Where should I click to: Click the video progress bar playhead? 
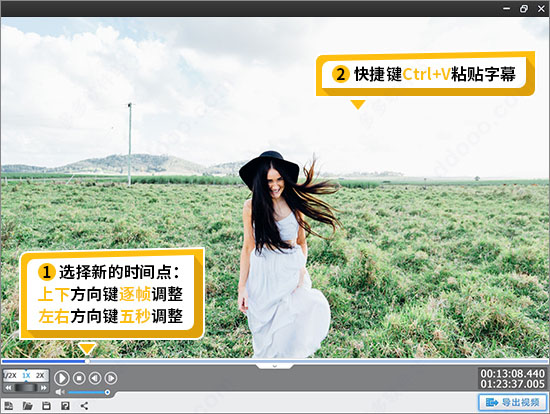(86, 361)
